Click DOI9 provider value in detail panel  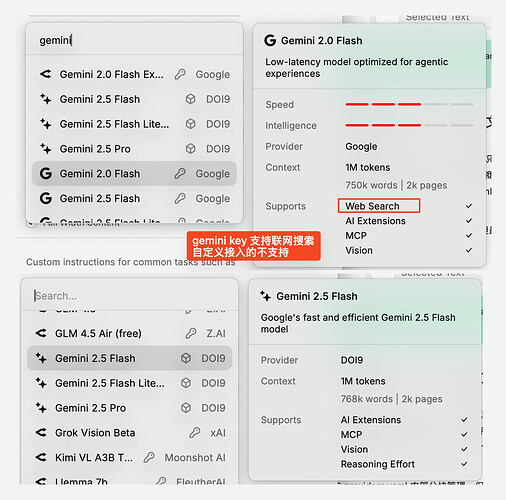[x=352, y=360]
